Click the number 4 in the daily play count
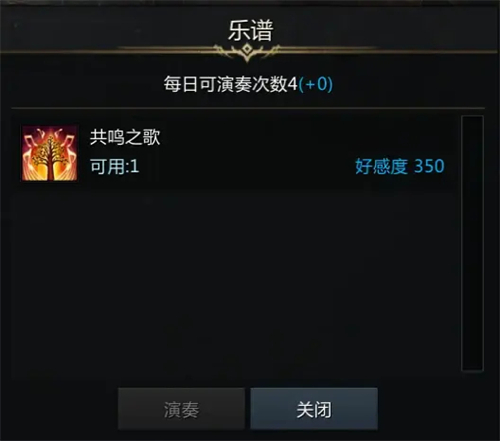This screenshot has width=500, height=441. pos(292,84)
